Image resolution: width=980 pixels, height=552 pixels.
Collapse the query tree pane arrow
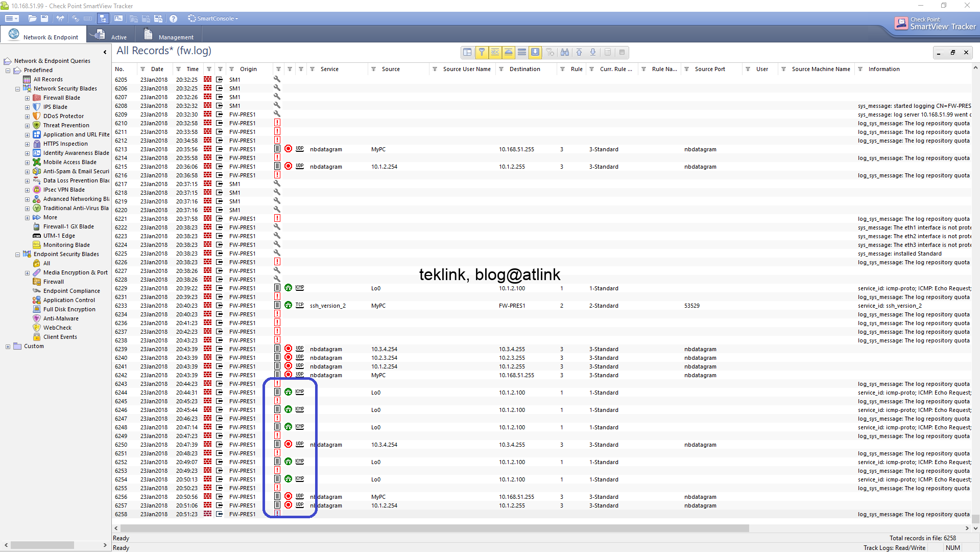click(x=105, y=52)
